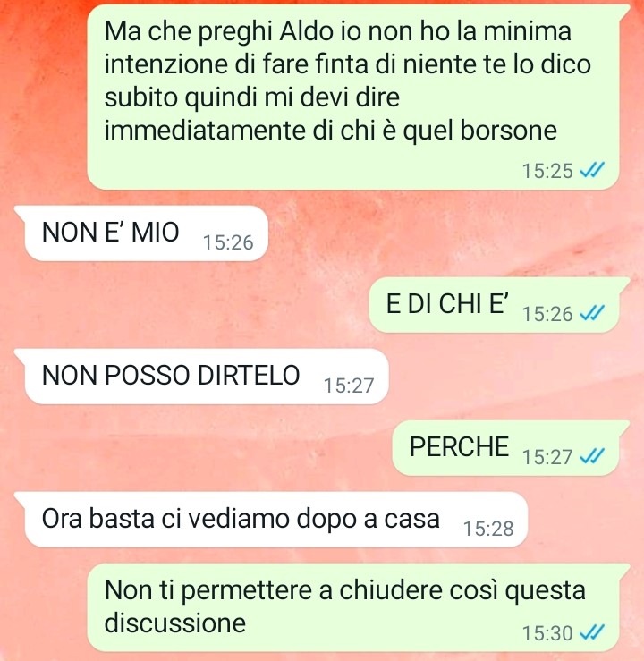Viewport: 644px width, 661px height.
Task: Tap the 15:25 timestamp
Action: pos(547,171)
